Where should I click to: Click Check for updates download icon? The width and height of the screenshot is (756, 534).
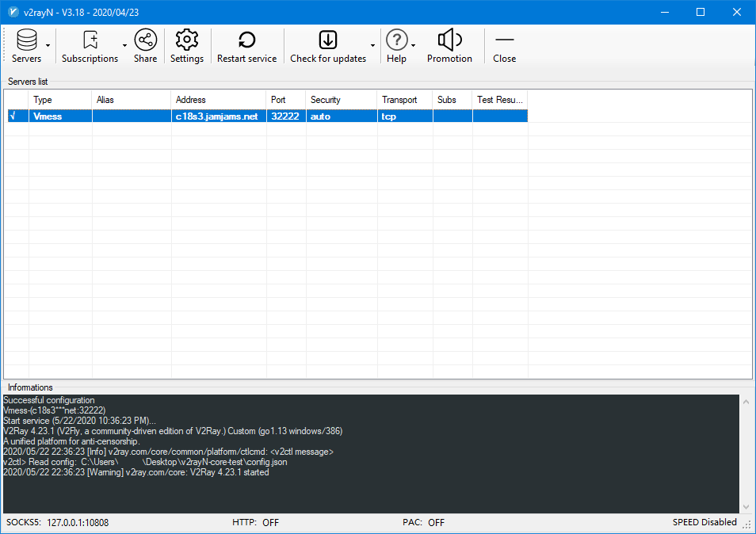(x=327, y=40)
